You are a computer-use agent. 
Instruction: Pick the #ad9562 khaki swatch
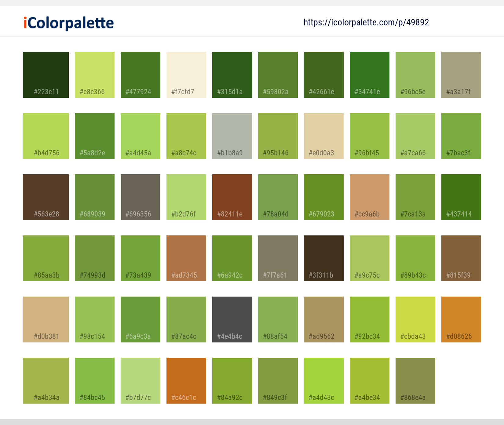[324, 320]
